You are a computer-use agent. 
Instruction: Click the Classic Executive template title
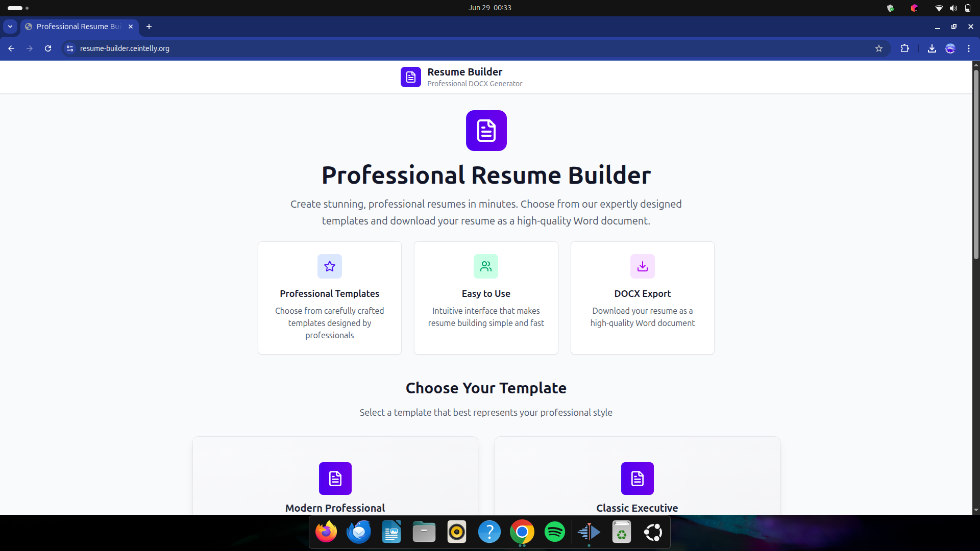click(x=637, y=508)
